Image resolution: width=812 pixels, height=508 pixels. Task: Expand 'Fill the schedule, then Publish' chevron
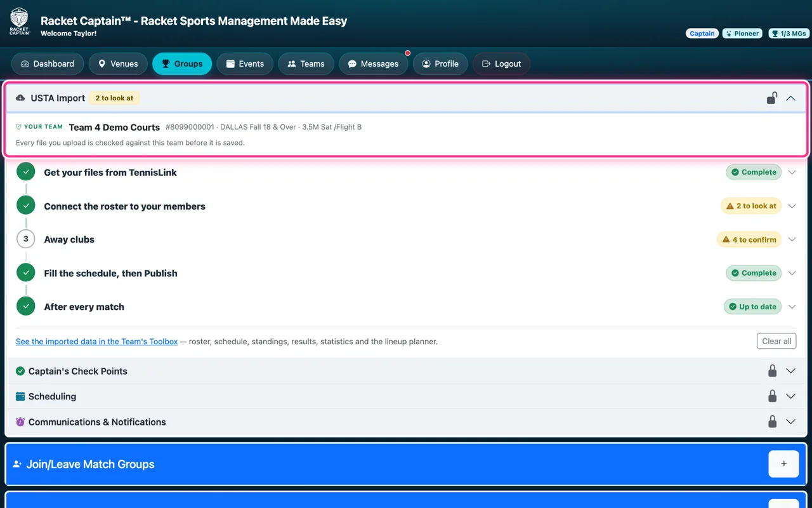tap(792, 273)
